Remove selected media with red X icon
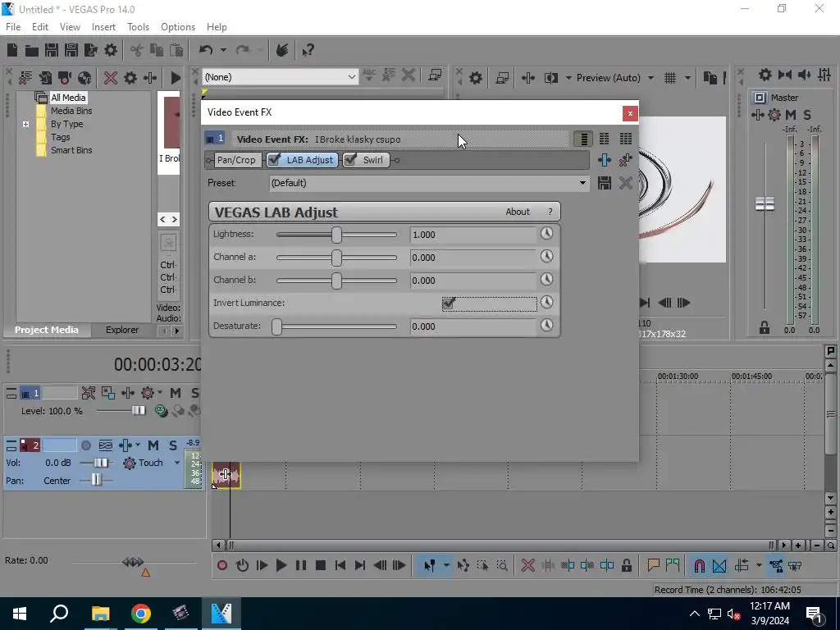This screenshot has height=630, width=840. [x=111, y=78]
